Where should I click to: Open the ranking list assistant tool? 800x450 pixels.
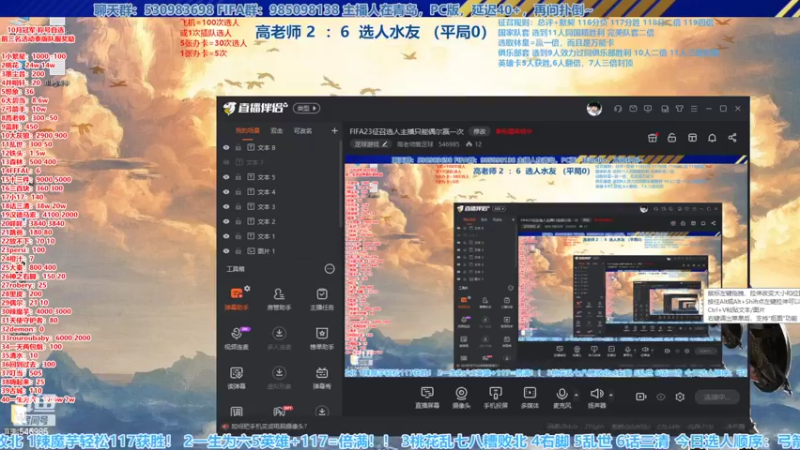tap(322, 338)
